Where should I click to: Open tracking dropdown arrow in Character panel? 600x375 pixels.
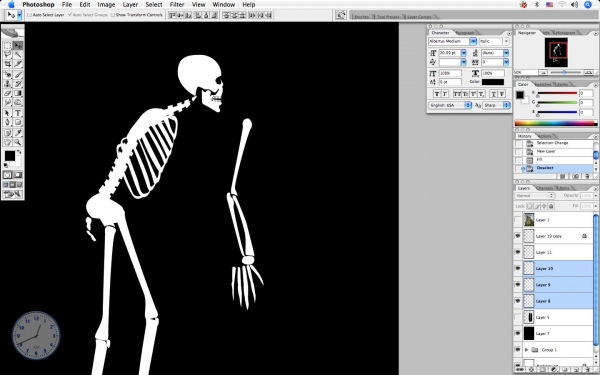point(506,62)
